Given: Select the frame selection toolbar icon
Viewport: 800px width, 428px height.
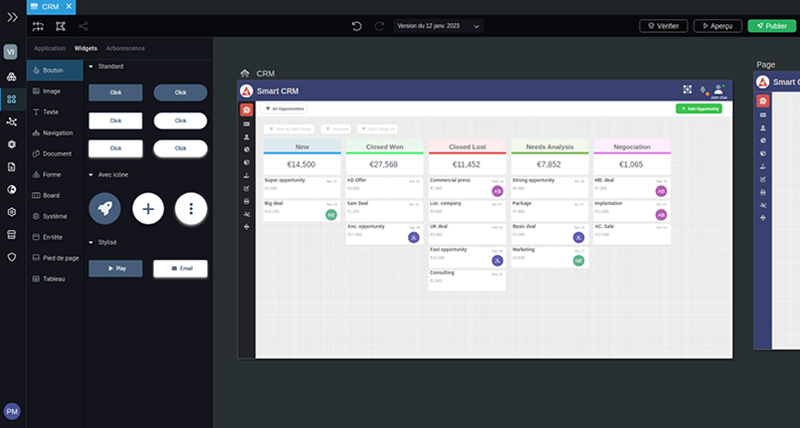Looking at the screenshot, I should click(60, 26).
